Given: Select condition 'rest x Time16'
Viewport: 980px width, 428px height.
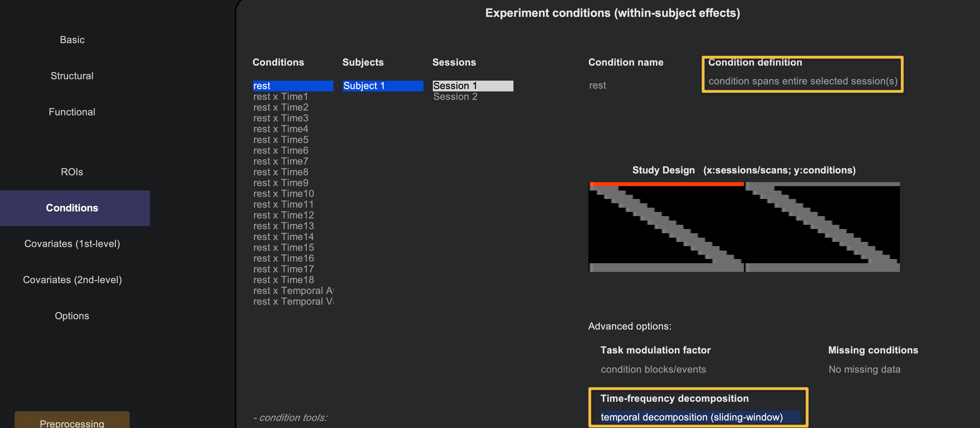Looking at the screenshot, I should (x=293, y=258).
